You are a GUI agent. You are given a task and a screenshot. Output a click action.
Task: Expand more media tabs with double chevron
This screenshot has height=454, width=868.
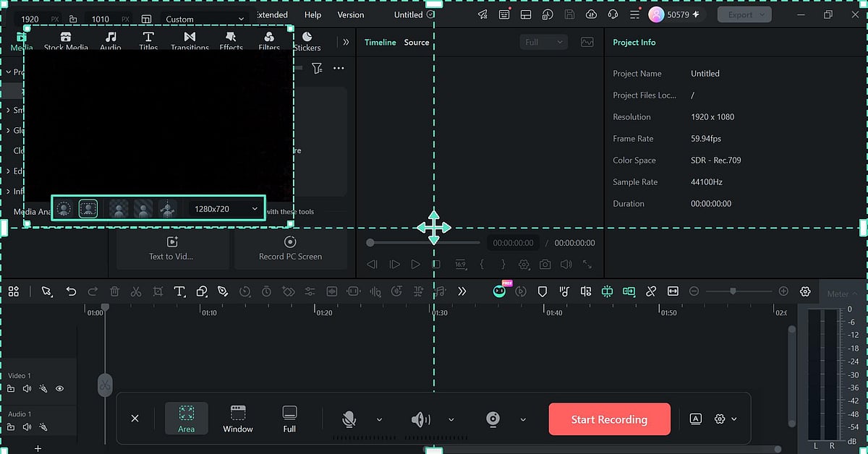click(x=346, y=42)
